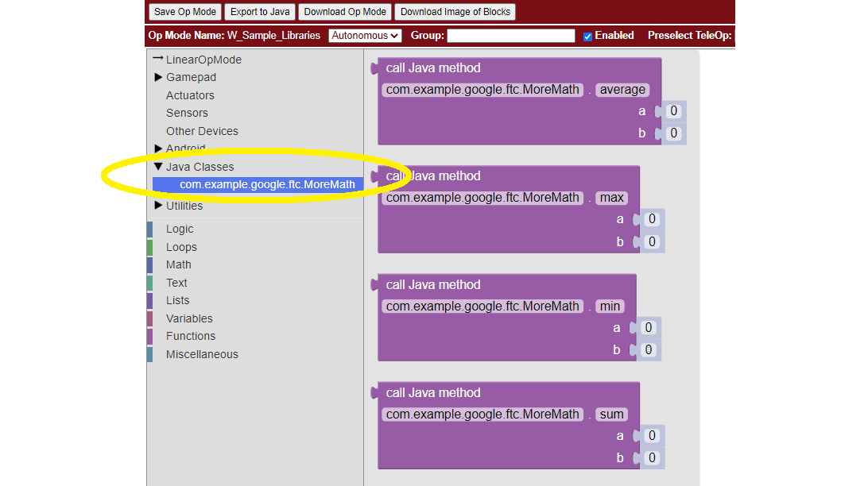
Task: Toggle the Enabled checkbox
Action: 587,36
